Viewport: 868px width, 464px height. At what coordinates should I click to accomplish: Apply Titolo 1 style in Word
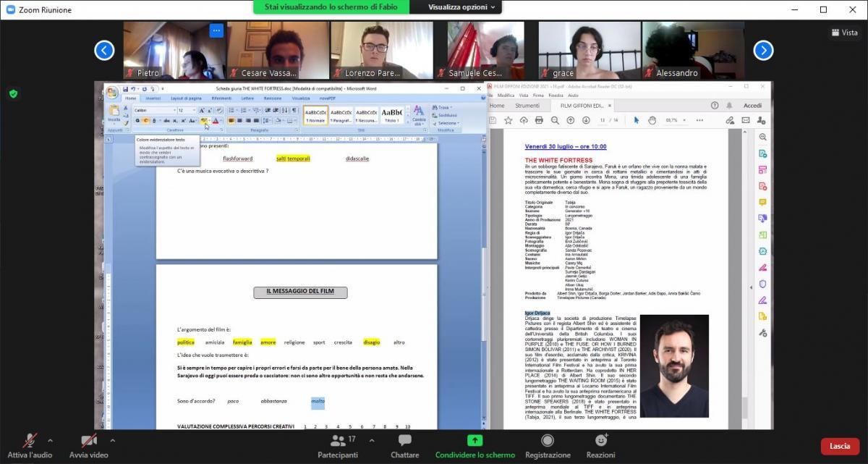point(391,115)
